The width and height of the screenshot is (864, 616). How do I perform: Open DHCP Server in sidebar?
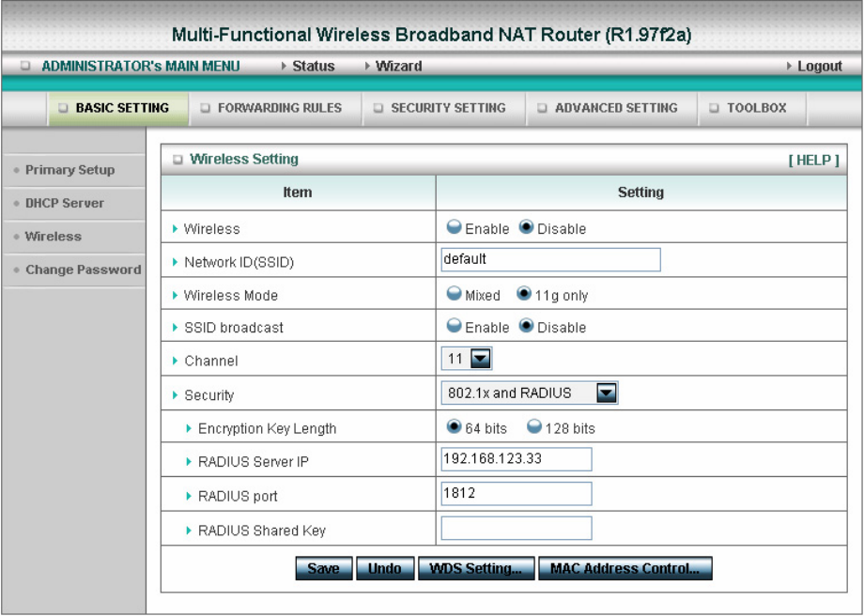click(64, 203)
